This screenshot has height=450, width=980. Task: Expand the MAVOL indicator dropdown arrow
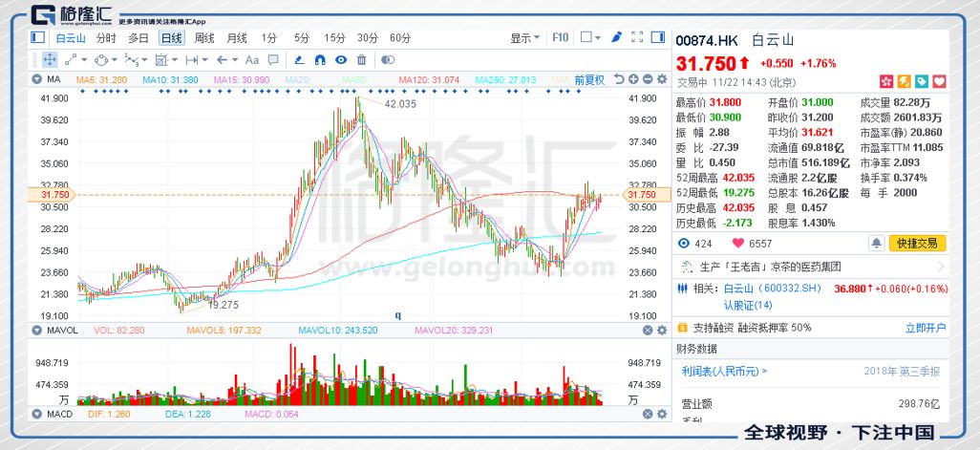click(x=36, y=330)
